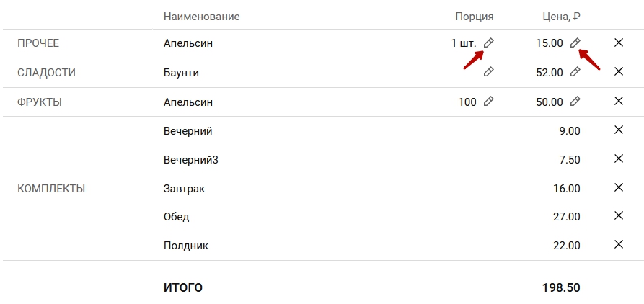Remove Вечерний set from list
The image size is (644, 304).
tap(619, 130)
